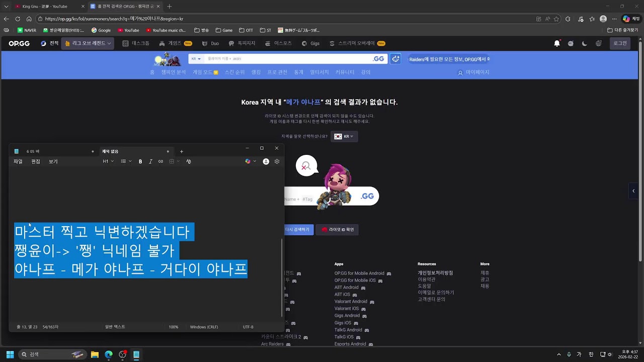Click the icon beside the top search bar
Screen dimensions: 644x362
[396, 59]
